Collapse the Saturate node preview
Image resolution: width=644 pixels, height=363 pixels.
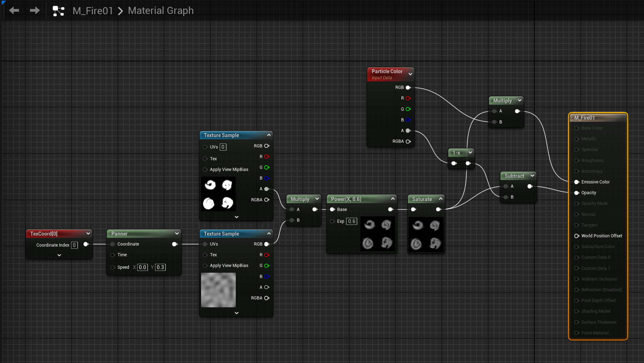[x=441, y=199]
